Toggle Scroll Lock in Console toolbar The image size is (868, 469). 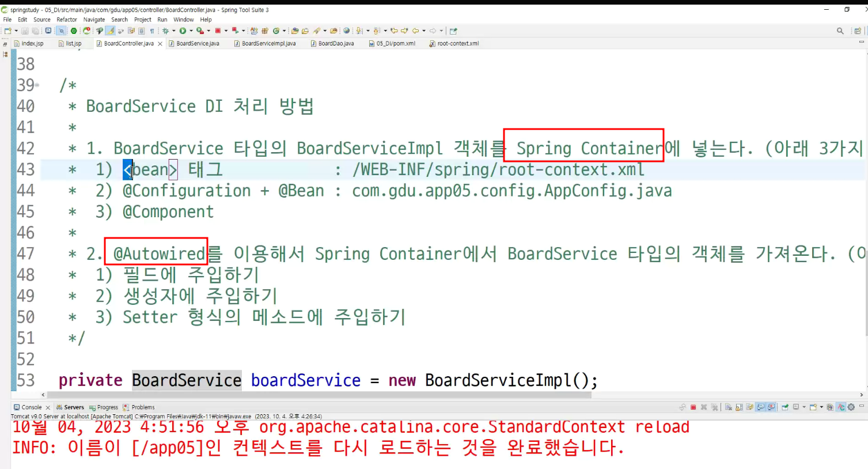(x=739, y=407)
